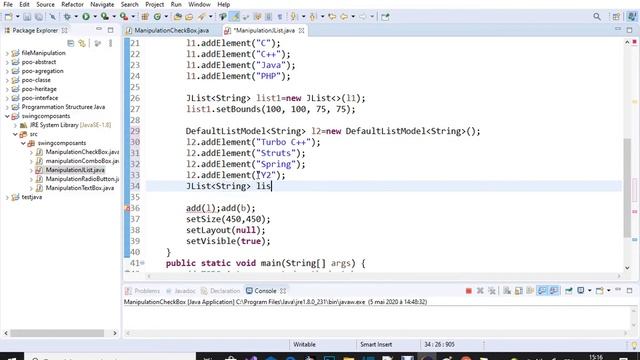Click the Save All toolbar icon
Viewport: 640px width, 360px height.
[x=38, y=17]
